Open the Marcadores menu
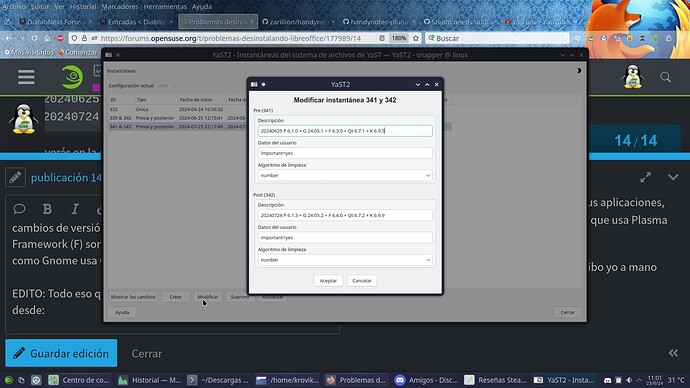Screen dimensions: 690x388 [x=120, y=7]
